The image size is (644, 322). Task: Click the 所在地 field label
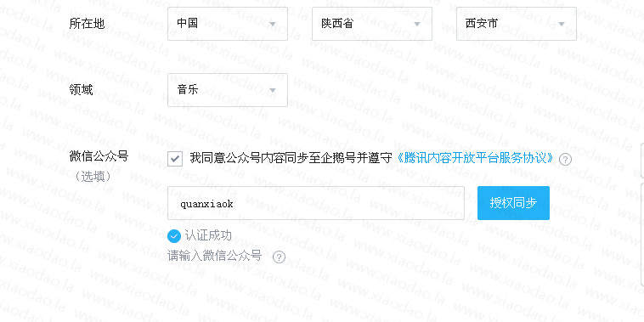pos(87,24)
